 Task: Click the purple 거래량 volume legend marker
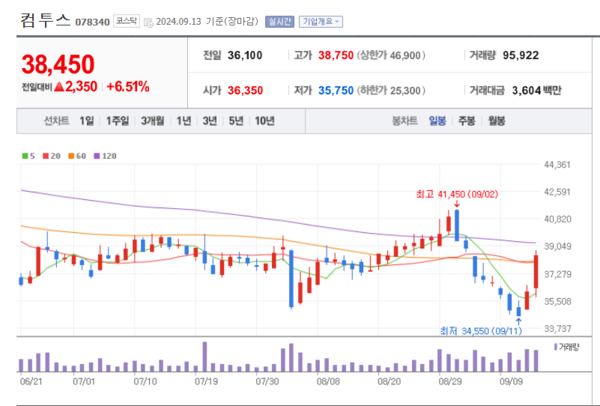pyautogui.click(x=556, y=347)
